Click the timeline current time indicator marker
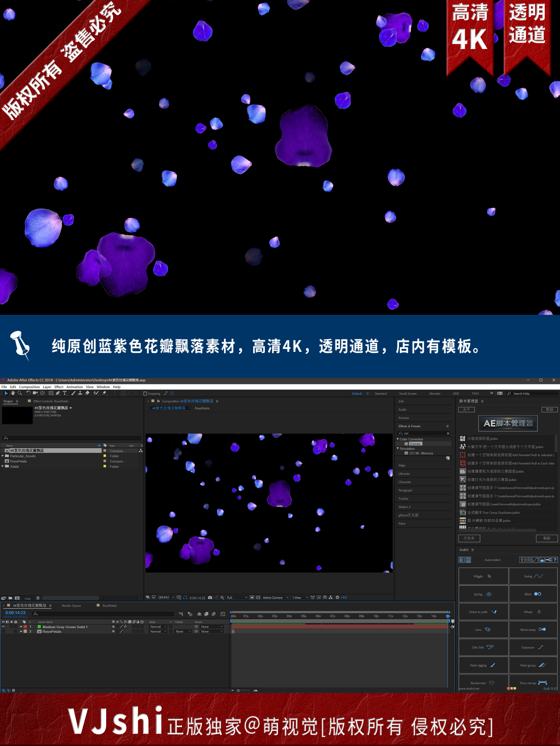Image resolution: width=560 pixels, height=746 pixels. point(448,616)
